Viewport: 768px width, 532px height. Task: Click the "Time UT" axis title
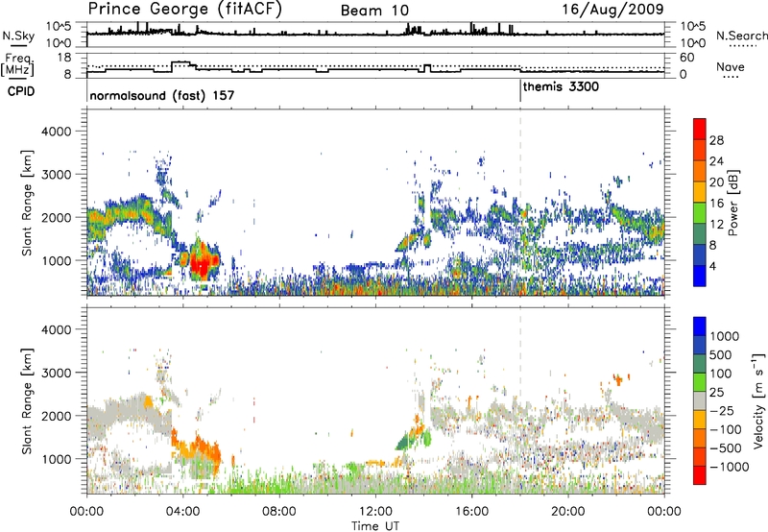click(x=375, y=526)
